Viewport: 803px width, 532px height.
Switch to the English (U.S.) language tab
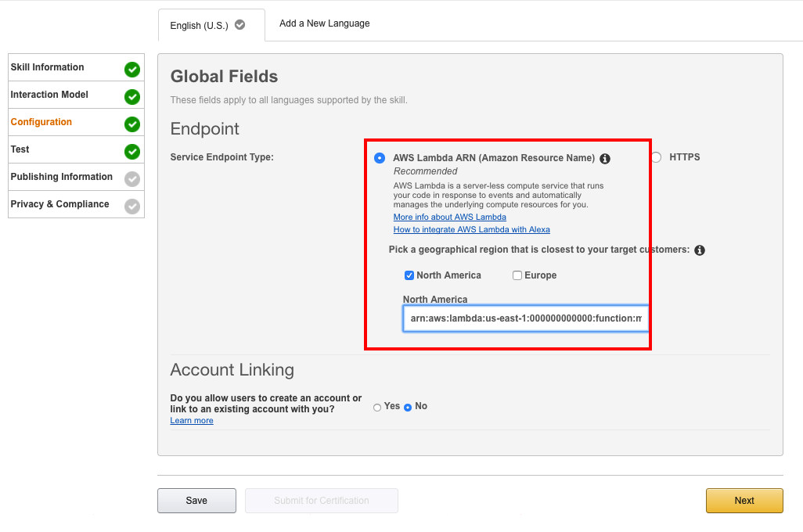(x=211, y=25)
